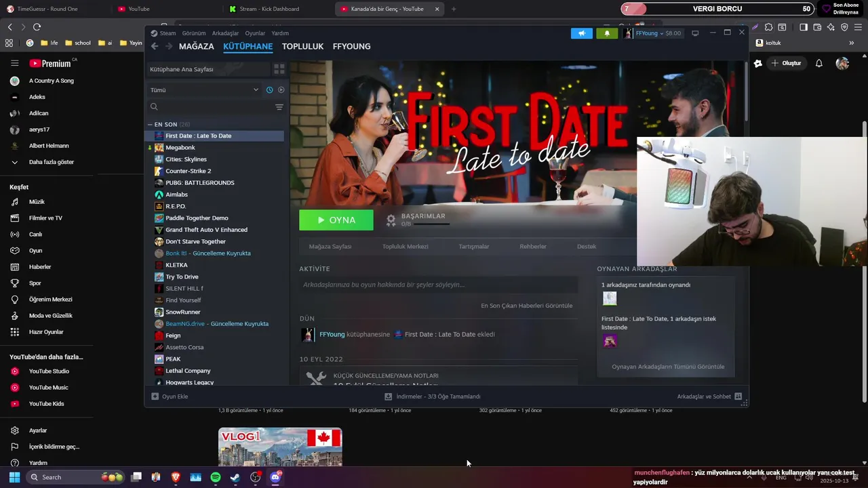This screenshot has height=488, width=868.
Task: Open advanced filter options icon beside search
Action: [279, 107]
